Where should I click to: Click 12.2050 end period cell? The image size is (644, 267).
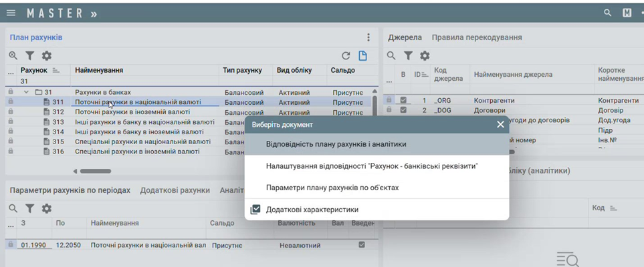coord(69,245)
